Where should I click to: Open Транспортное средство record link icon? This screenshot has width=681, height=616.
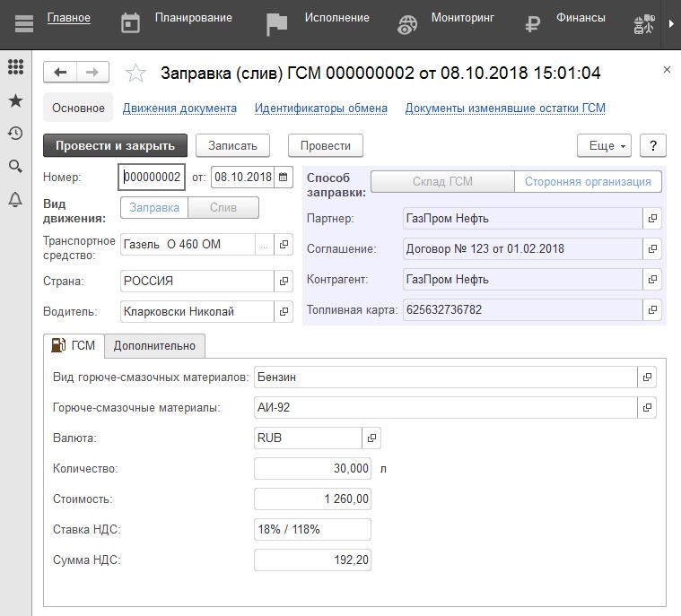284,245
